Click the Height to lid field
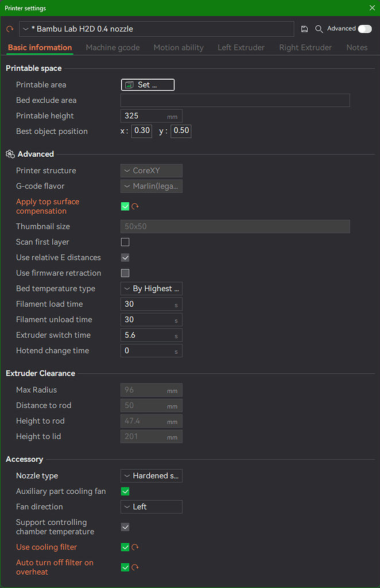The image size is (380, 588). coord(152,437)
